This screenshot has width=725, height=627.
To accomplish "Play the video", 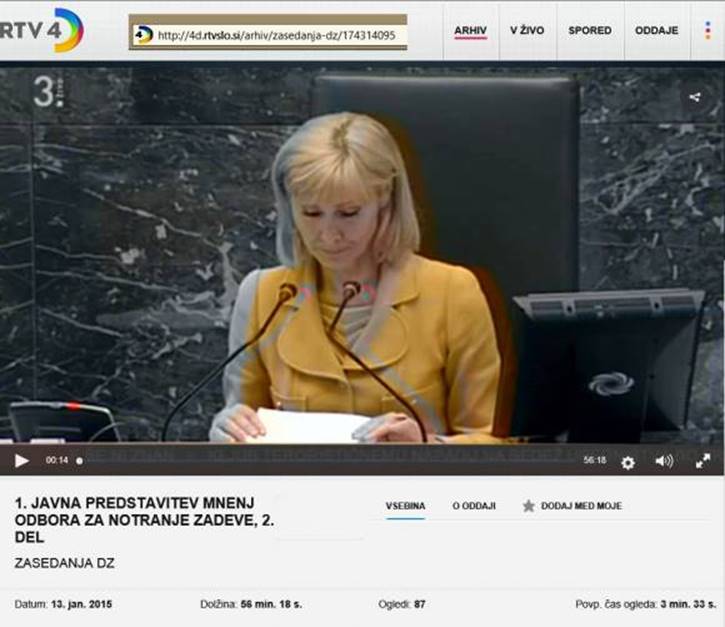I will click(x=21, y=461).
